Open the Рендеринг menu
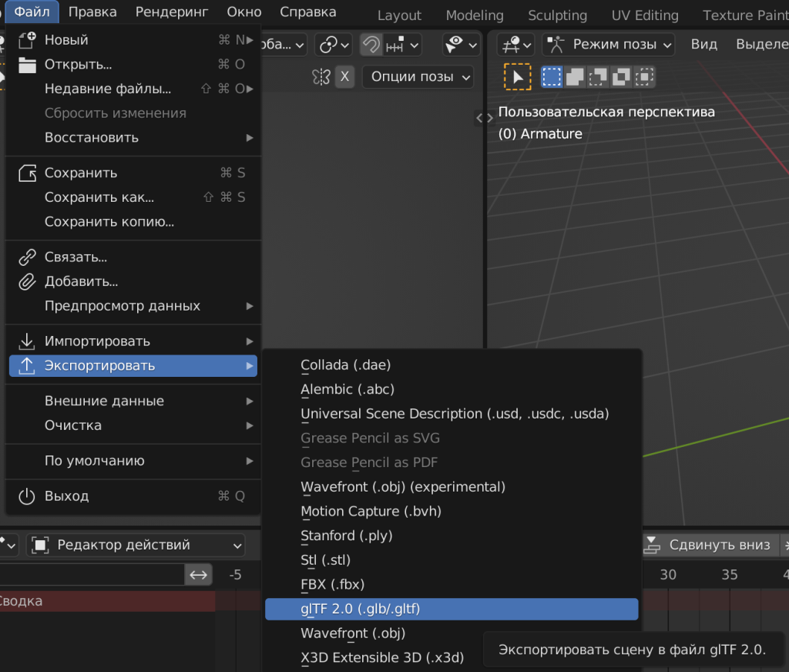The width and height of the screenshot is (789, 672). coord(172,12)
